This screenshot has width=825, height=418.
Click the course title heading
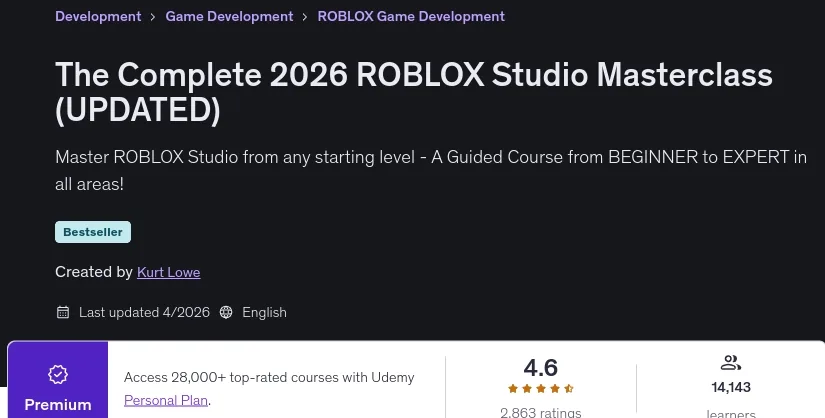click(x=414, y=92)
